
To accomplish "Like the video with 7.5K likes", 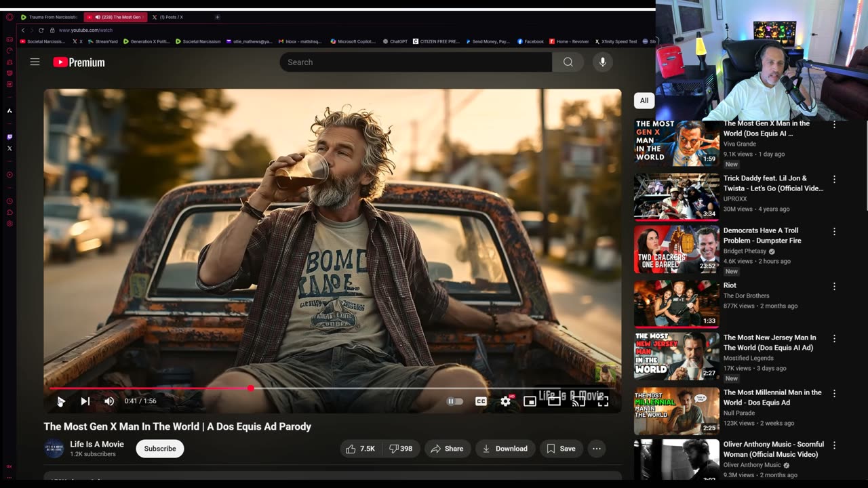I will pos(361,449).
